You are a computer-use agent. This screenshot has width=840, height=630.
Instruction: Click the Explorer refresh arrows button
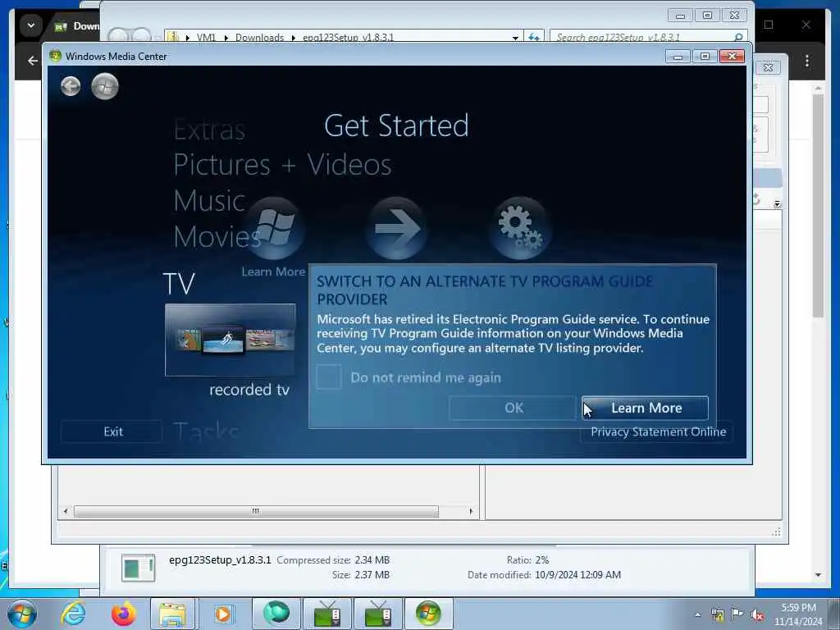pyautogui.click(x=533, y=37)
